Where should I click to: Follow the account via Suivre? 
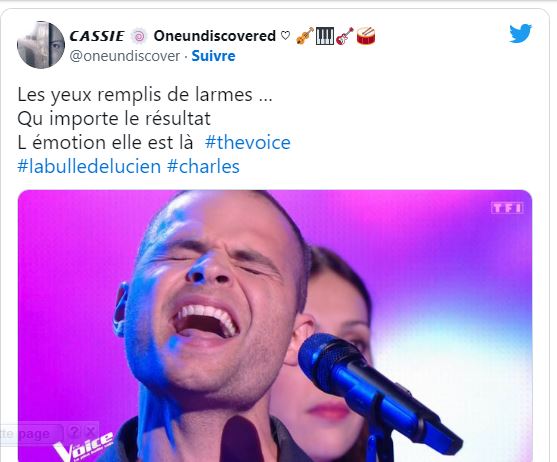coord(213,56)
